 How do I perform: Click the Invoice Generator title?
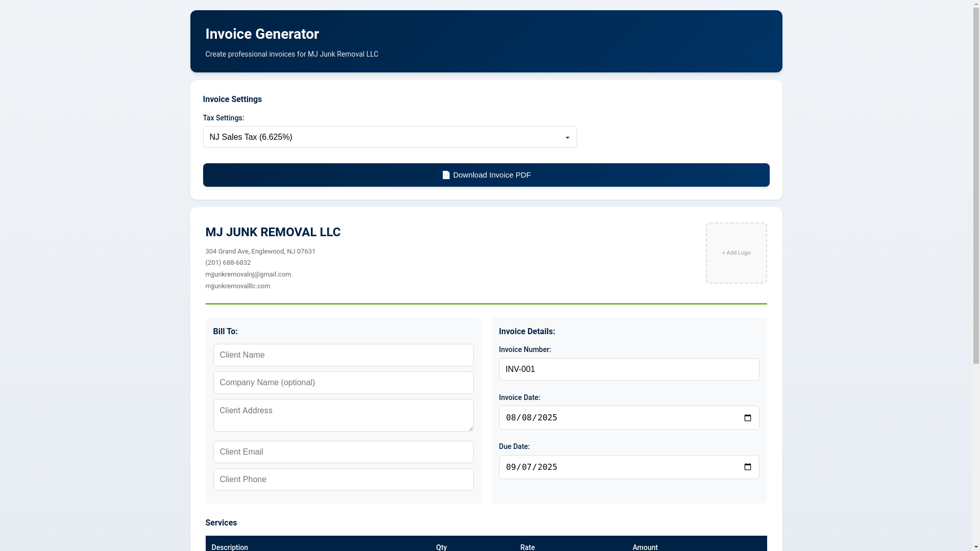(x=262, y=34)
